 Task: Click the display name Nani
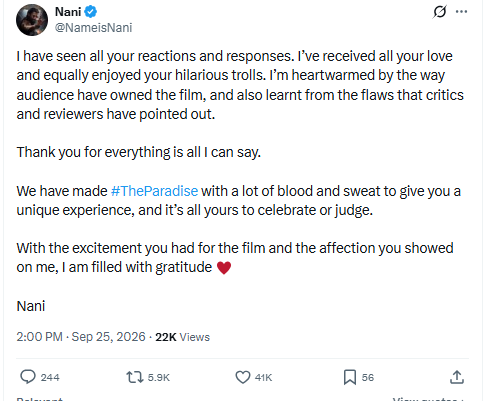coord(68,12)
